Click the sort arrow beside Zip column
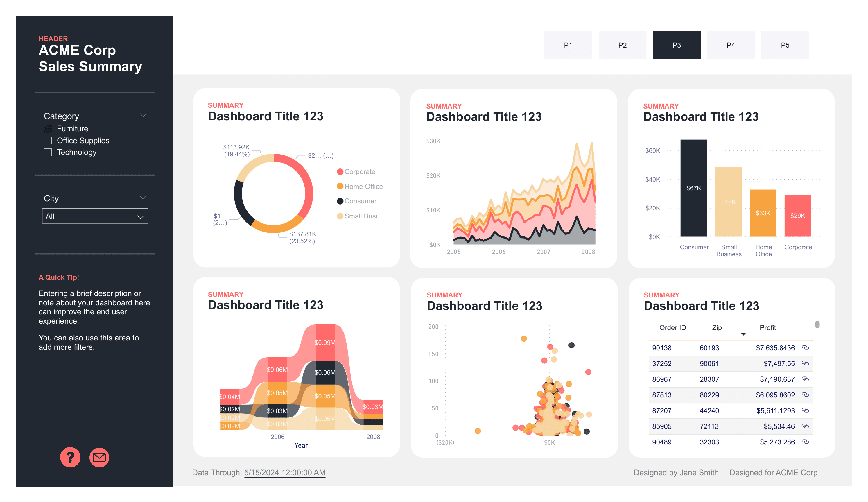Viewport: 868px width, 502px height. [743, 334]
